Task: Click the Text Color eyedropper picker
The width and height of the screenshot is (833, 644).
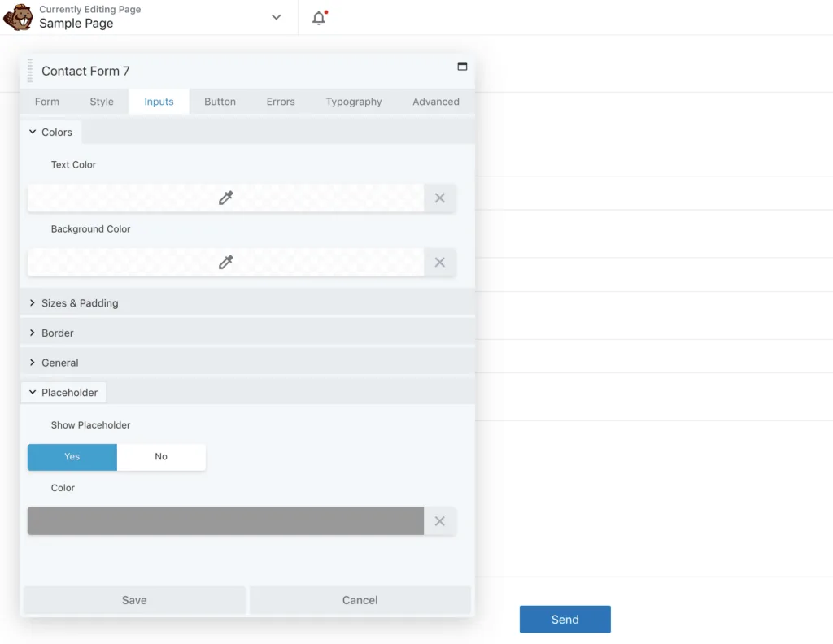Action: pos(226,198)
